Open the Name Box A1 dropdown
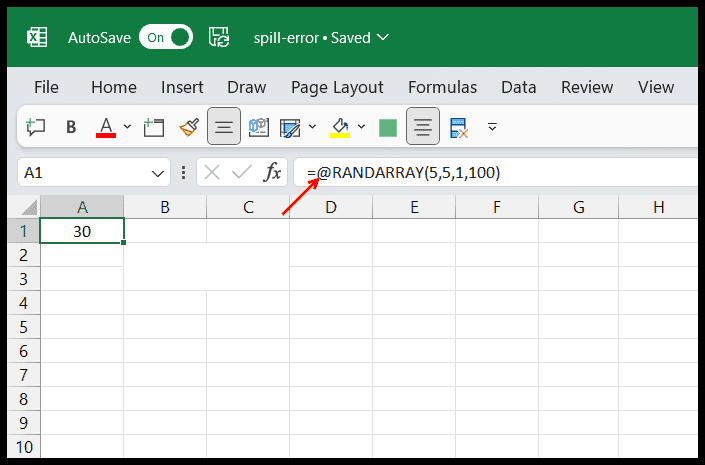This screenshot has width=705, height=465. tap(158, 173)
